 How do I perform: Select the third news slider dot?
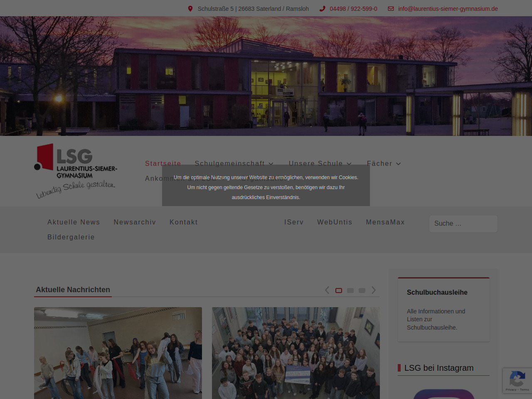point(362,291)
